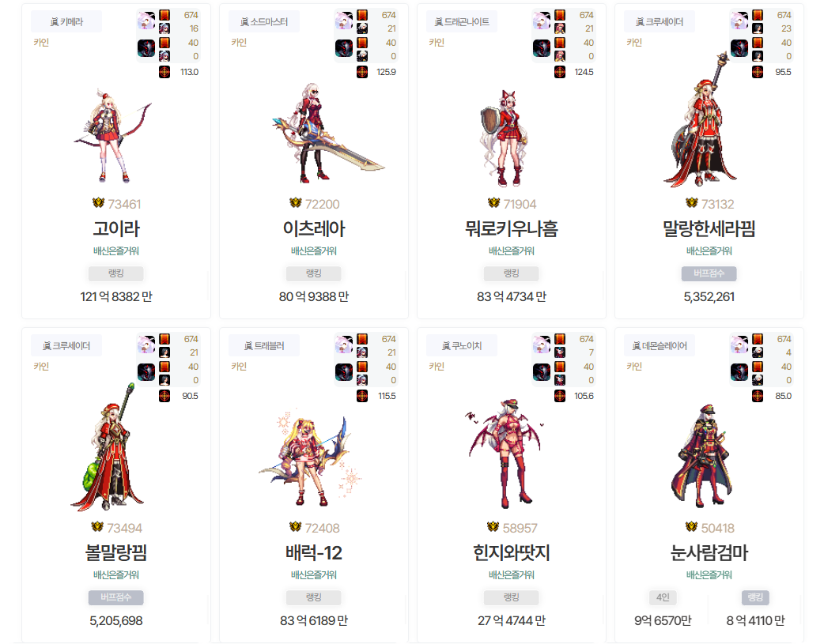
Task: Click the 소드마스터 class tag
Action: pos(264,22)
